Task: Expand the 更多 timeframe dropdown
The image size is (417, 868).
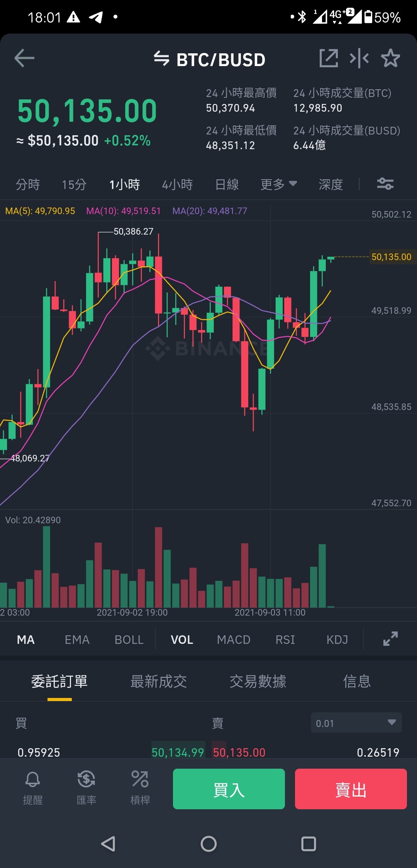Action: pyautogui.click(x=279, y=184)
